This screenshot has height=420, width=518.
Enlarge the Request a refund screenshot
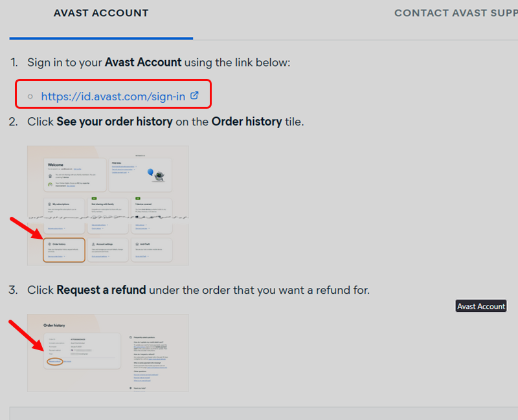[108, 353]
